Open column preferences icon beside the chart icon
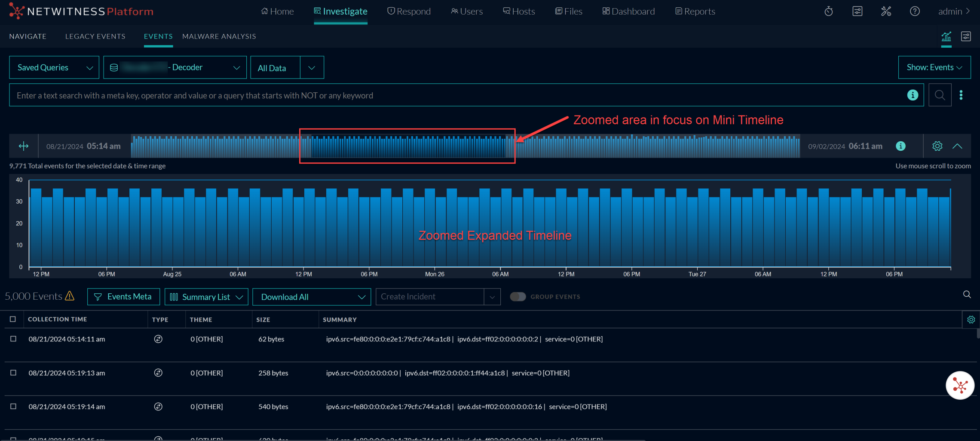This screenshot has height=441, width=980. (x=966, y=36)
